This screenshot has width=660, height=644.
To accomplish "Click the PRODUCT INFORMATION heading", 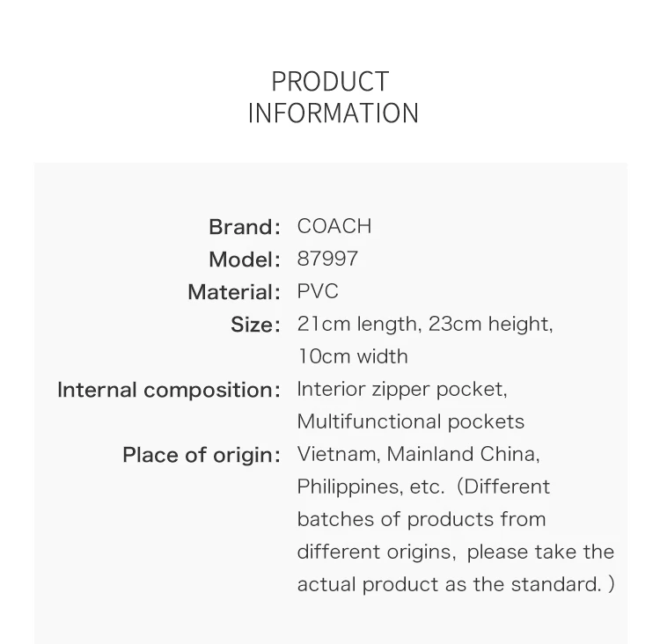I will 333,98.
